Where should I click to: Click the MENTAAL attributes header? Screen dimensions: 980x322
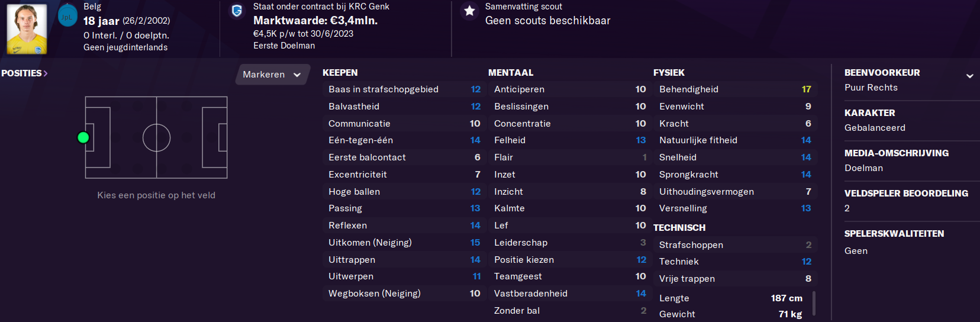pyautogui.click(x=511, y=73)
